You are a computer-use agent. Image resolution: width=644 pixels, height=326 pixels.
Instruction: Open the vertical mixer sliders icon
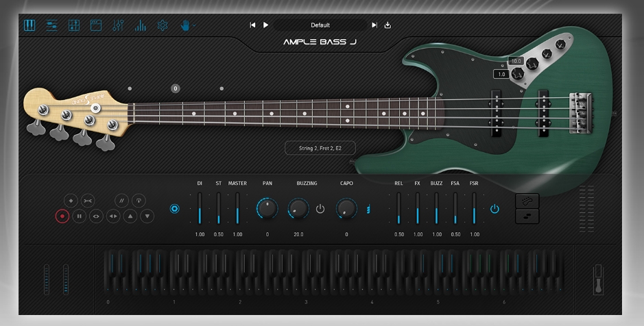click(118, 25)
